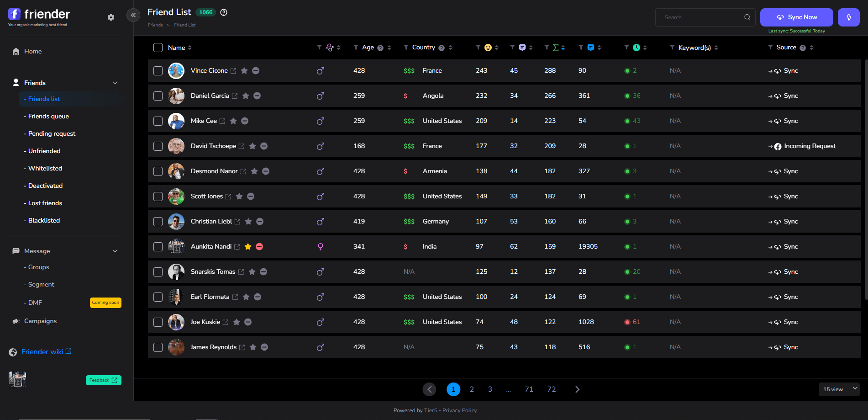868x420 pixels.
Task: Click the help icon beside Friend List title
Action: click(224, 12)
